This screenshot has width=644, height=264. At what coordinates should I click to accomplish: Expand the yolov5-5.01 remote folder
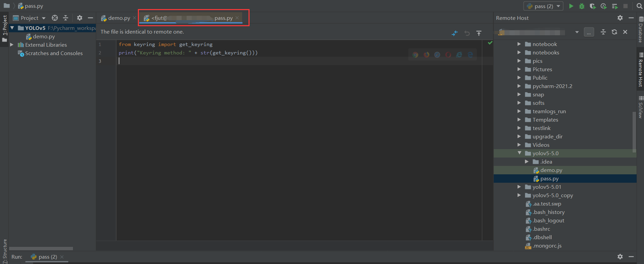[x=519, y=187]
